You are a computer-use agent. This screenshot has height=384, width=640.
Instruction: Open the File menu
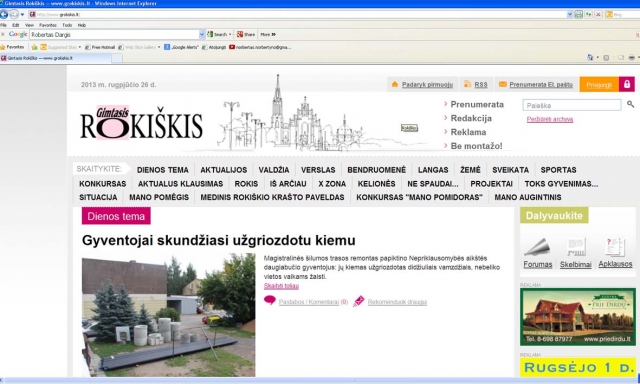(3, 25)
